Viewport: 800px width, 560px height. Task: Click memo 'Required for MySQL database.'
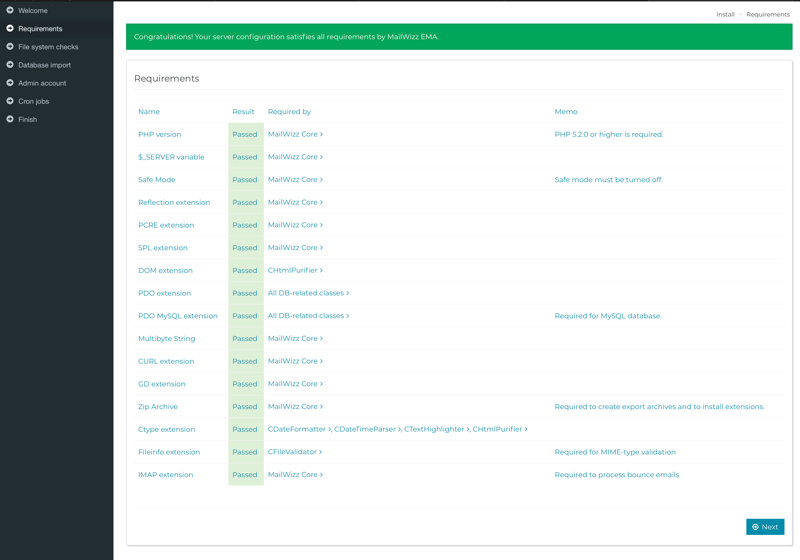tap(608, 316)
